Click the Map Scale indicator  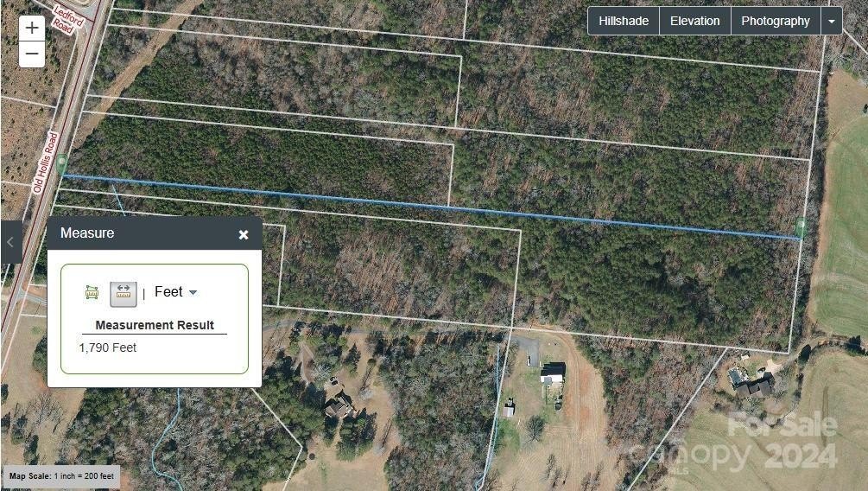click(61, 476)
